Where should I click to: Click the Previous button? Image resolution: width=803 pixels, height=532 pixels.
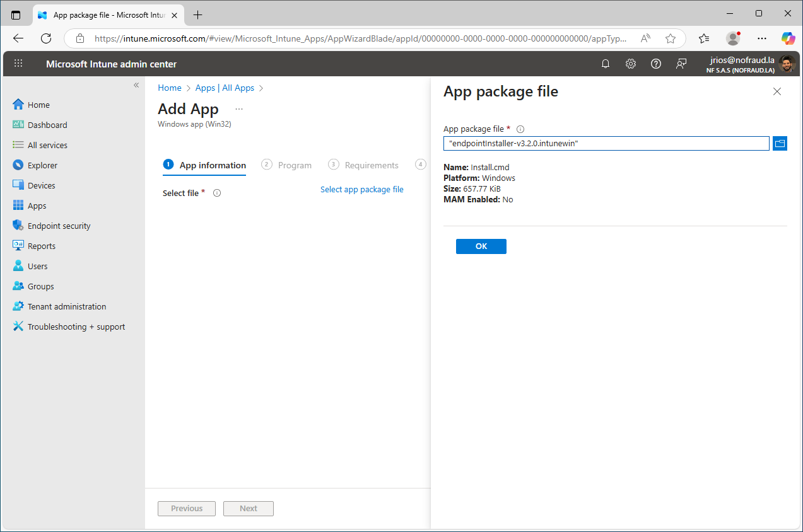[187, 509]
